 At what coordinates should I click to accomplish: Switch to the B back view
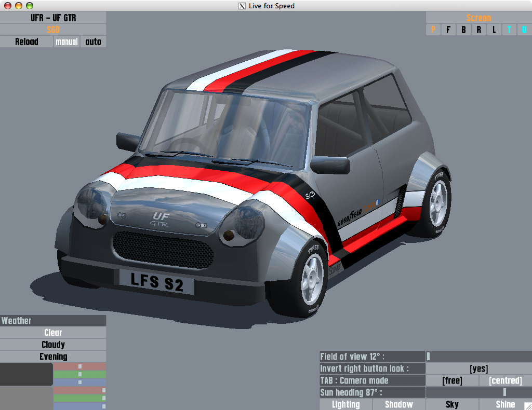pyautogui.click(x=463, y=30)
